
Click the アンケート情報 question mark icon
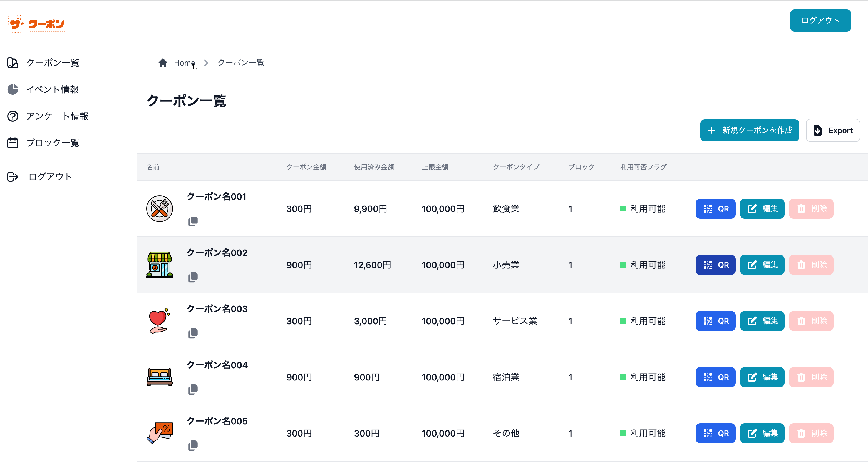[13, 116]
